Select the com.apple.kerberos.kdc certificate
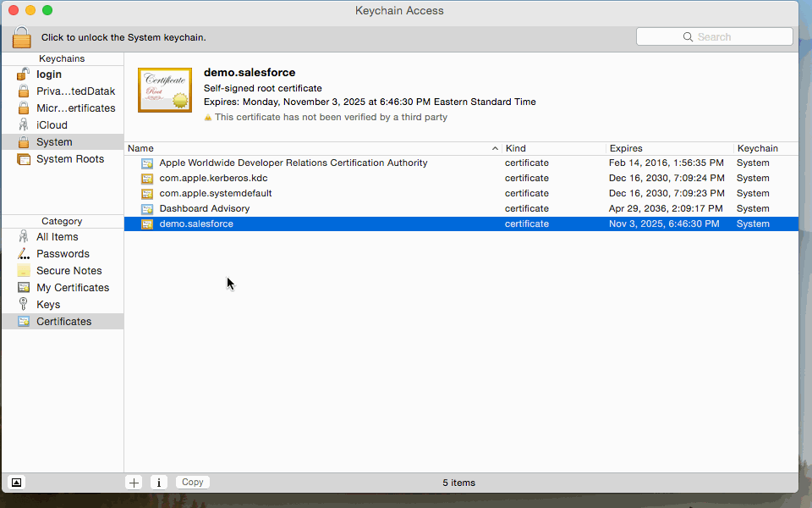The width and height of the screenshot is (812, 508). (x=461, y=178)
